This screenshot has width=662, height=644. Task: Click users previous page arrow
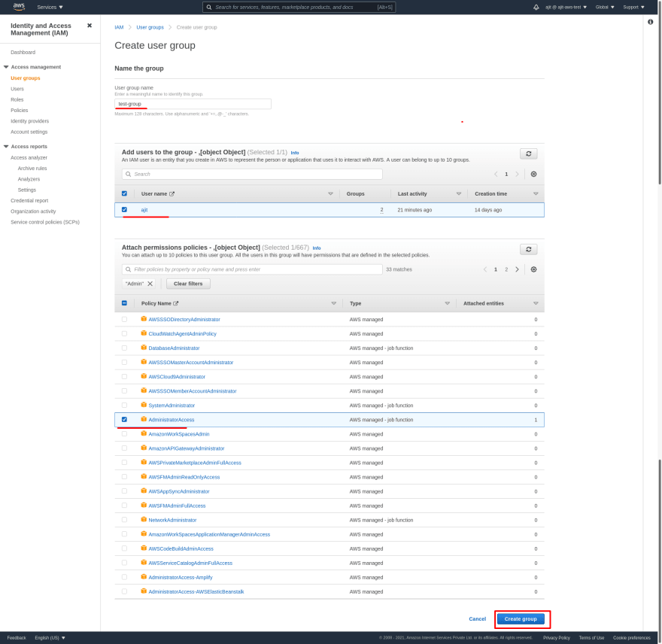[x=496, y=174]
